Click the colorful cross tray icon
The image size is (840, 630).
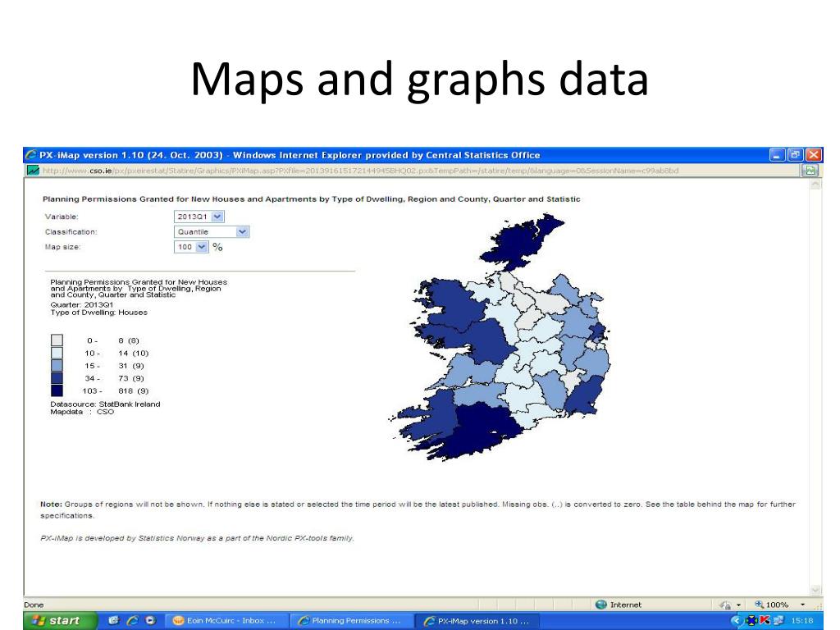[x=751, y=620]
